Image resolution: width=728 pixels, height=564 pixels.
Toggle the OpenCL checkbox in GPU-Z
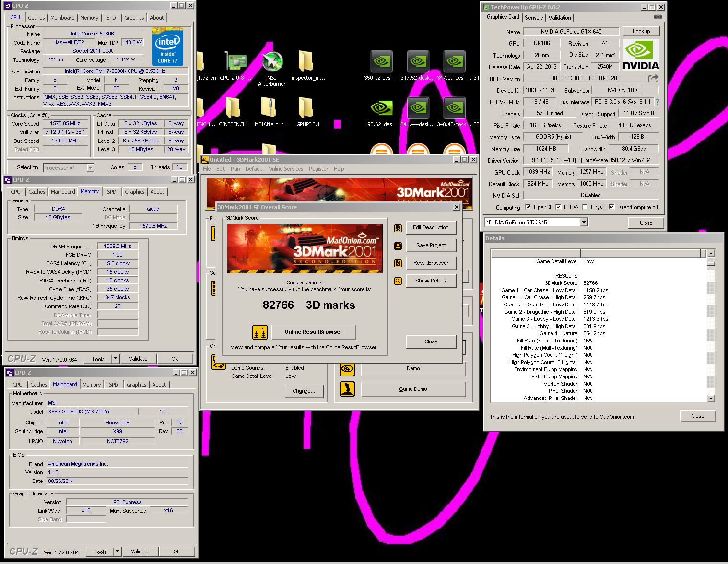528,207
